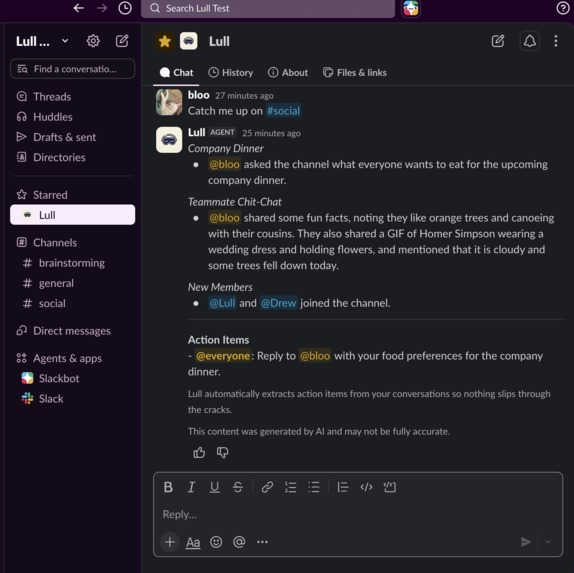Click the @bloo mention under Company Dinner
The height and width of the screenshot is (573, 574).
tap(224, 164)
